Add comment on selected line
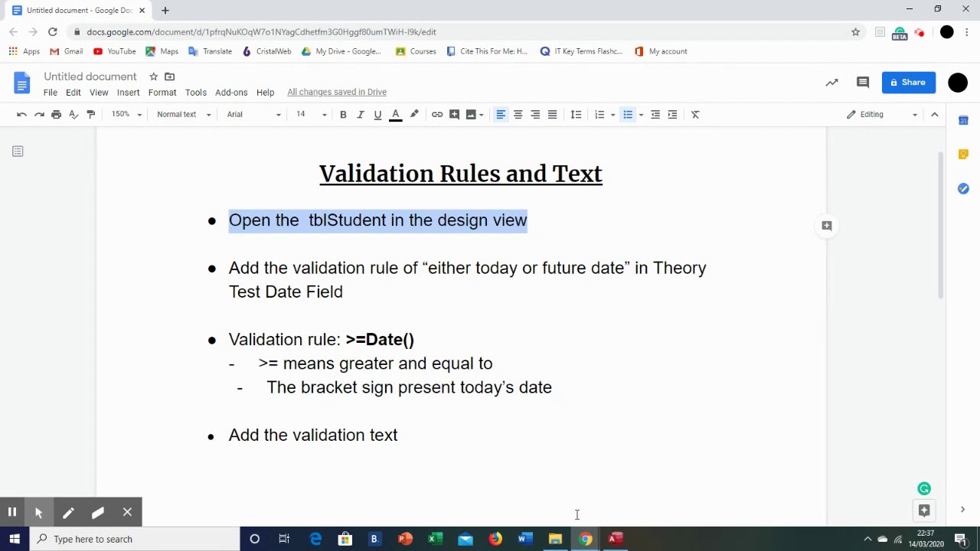This screenshot has height=551, width=980. pos(827,226)
